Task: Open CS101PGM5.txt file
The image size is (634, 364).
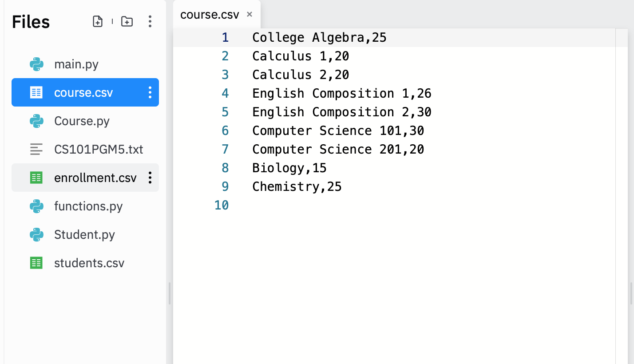Action: (x=99, y=149)
